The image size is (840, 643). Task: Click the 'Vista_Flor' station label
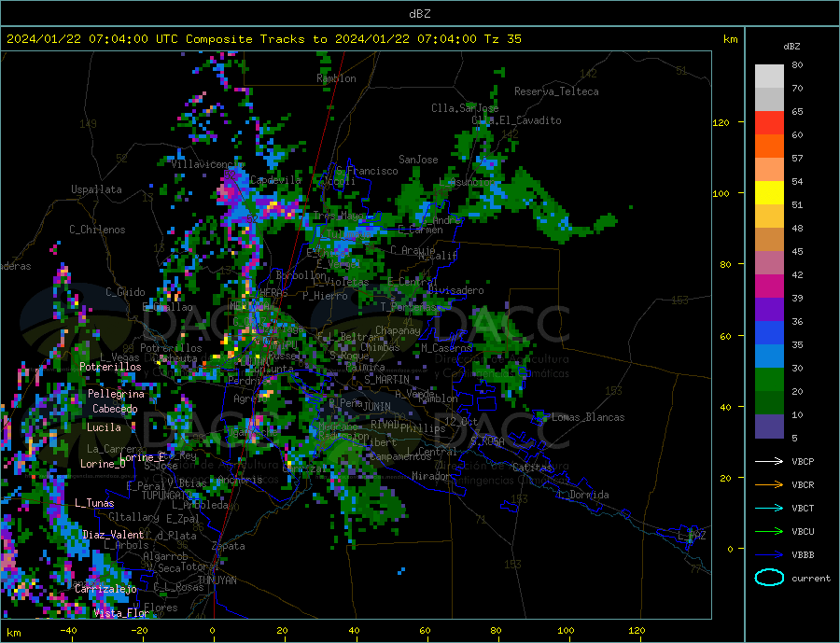121,613
